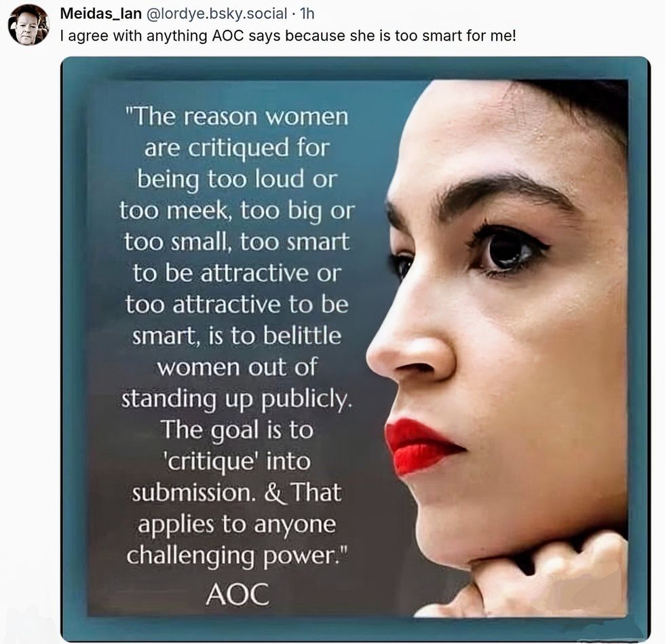Click the phrase "challenging power." in the quote
This screenshot has width=665, height=644.
click(x=237, y=555)
